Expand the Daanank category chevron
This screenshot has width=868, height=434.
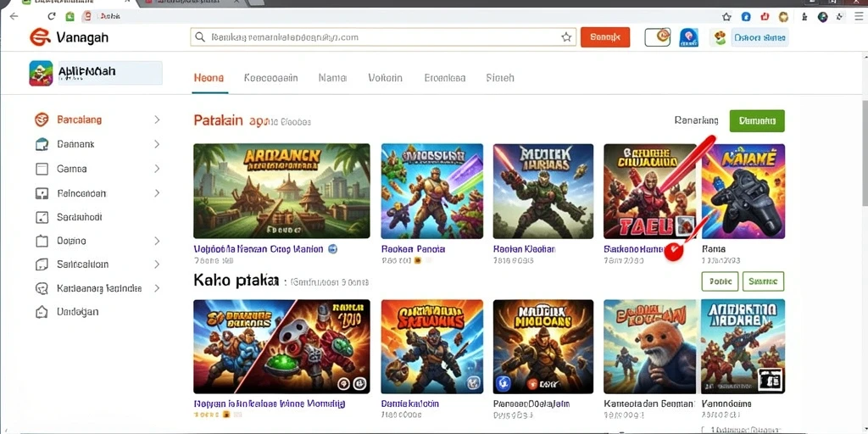[x=157, y=144]
